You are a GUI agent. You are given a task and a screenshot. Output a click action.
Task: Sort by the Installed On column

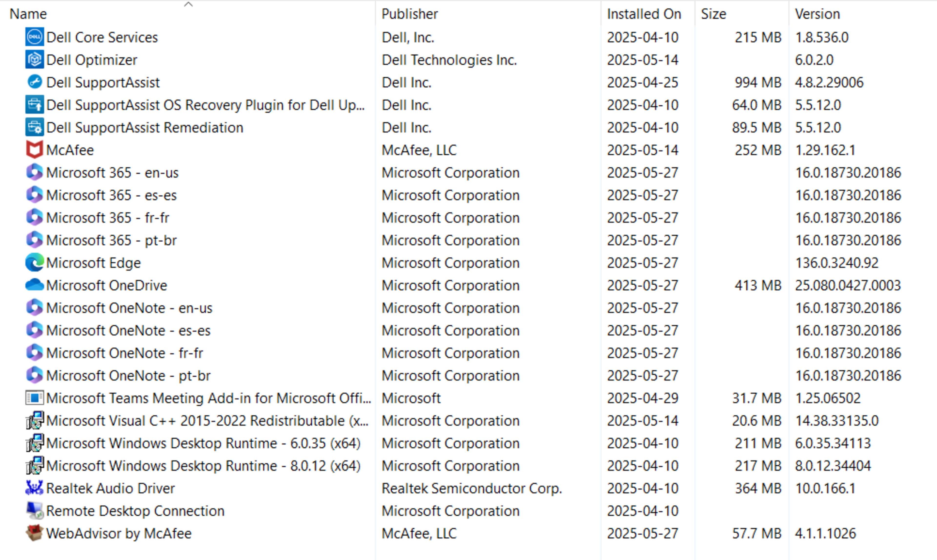point(644,14)
